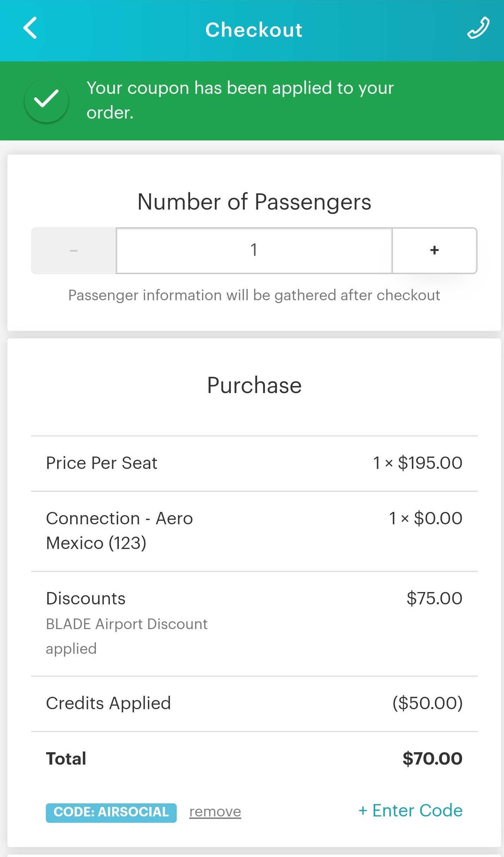Increase passenger count with plus button
Screen dimensions: 504x857
(435, 251)
